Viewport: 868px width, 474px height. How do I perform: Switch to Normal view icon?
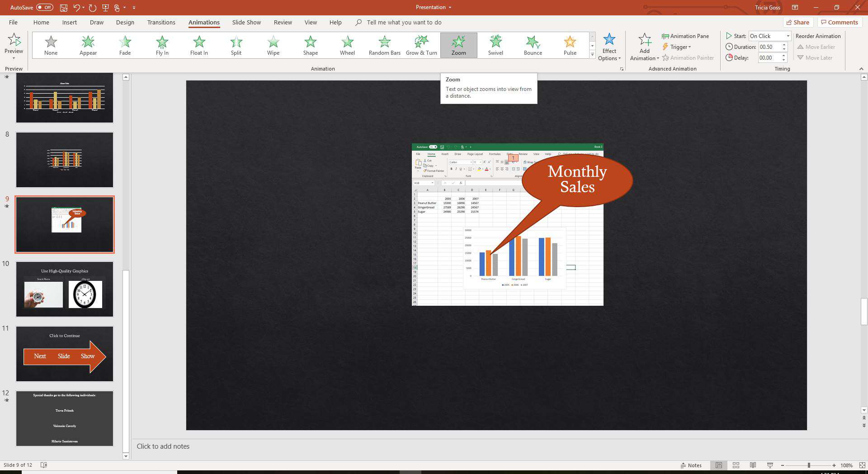pyautogui.click(x=719, y=465)
